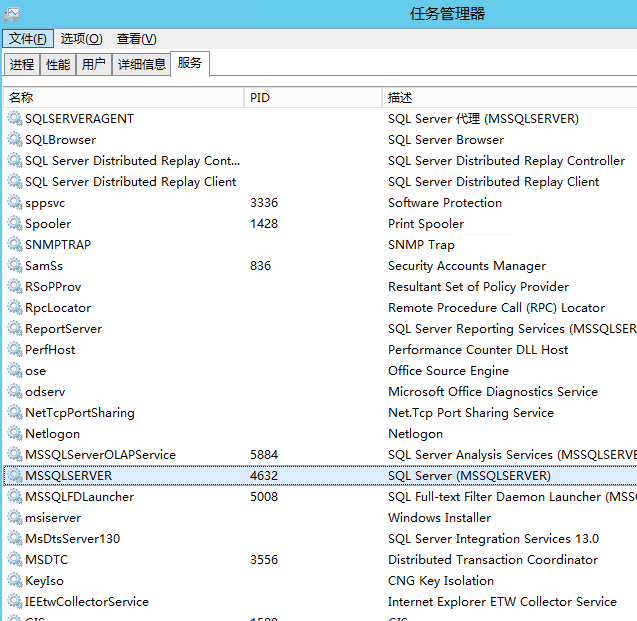
Task: Click description 'Office Source Engine'
Action: click(x=448, y=371)
